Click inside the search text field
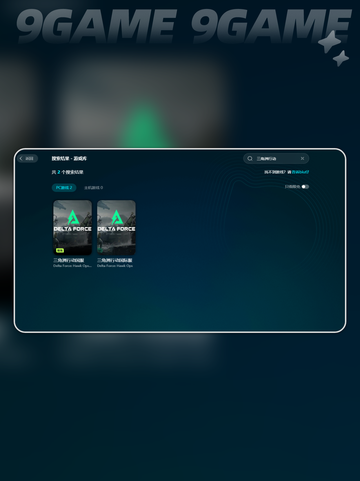This screenshot has width=360, height=481. (x=276, y=159)
